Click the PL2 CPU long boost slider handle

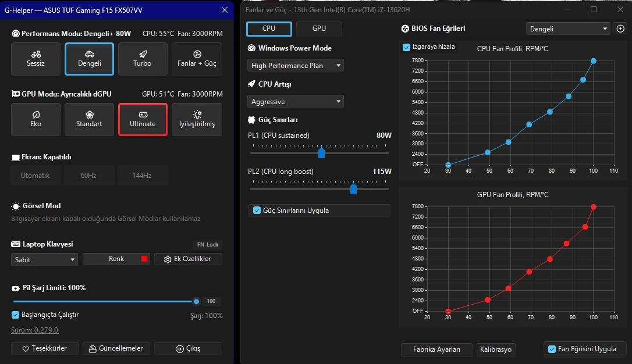click(353, 188)
